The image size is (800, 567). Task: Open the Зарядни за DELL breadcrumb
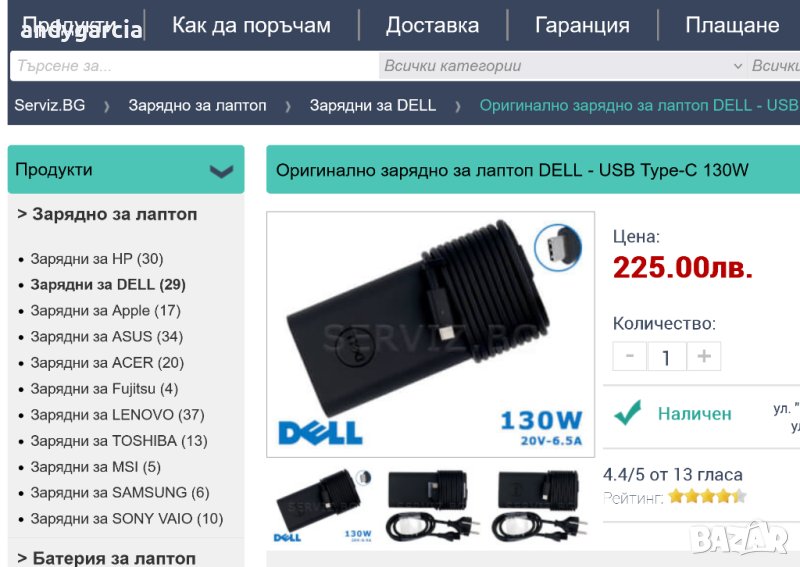click(x=372, y=105)
